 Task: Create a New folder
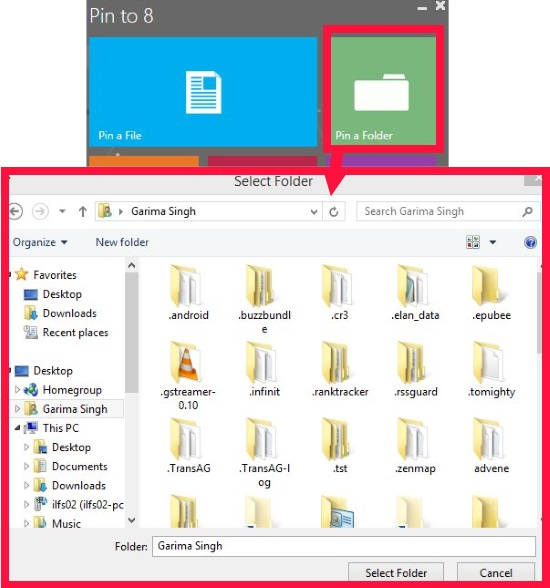pos(122,242)
